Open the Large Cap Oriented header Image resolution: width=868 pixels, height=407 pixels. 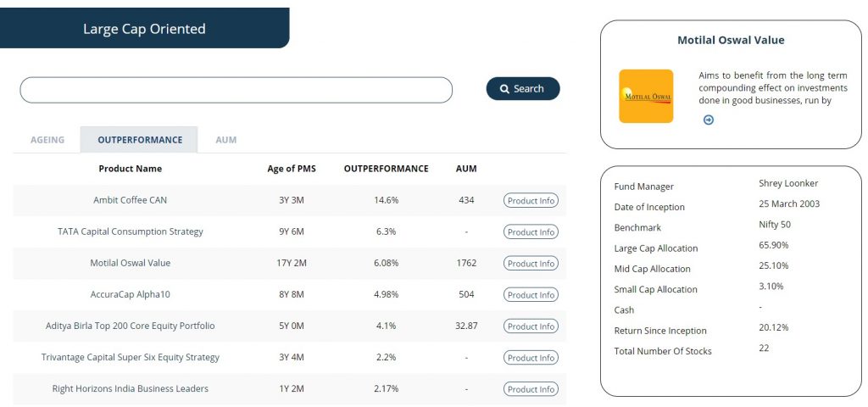point(144,28)
